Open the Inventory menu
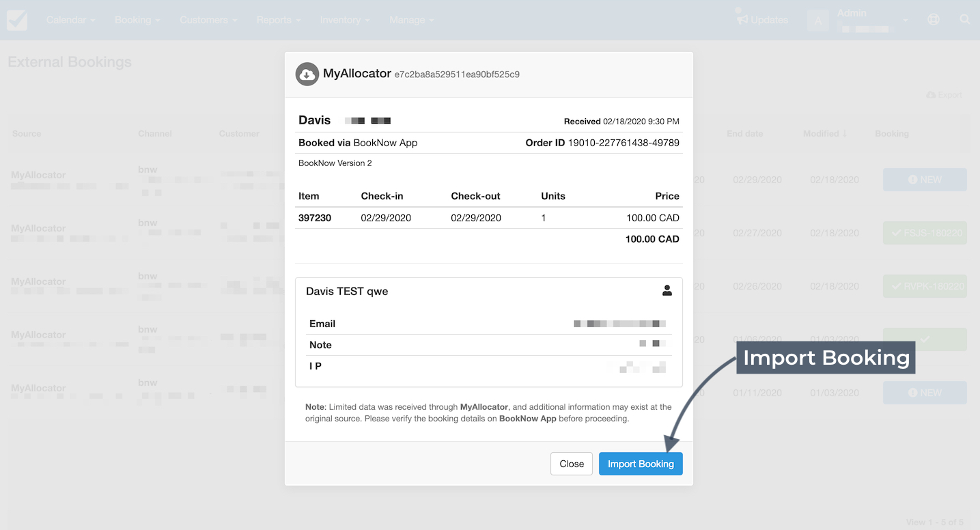The width and height of the screenshot is (980, 530). [345, 20]
